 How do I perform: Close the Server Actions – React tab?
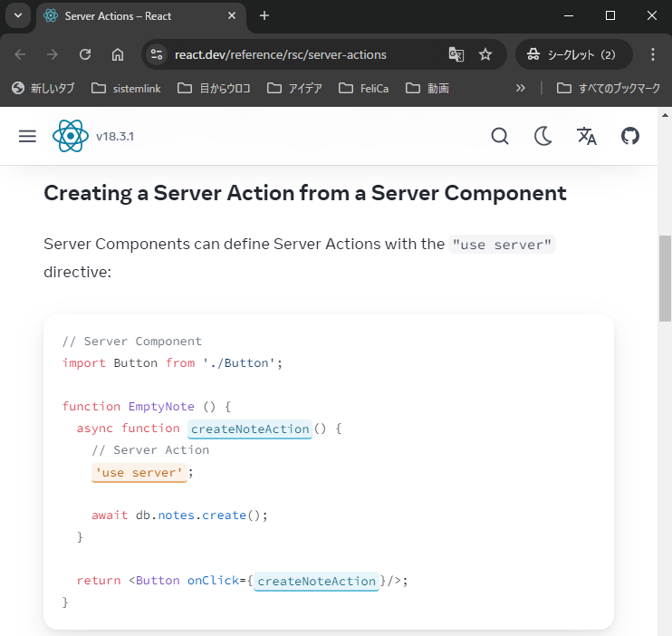232,16
